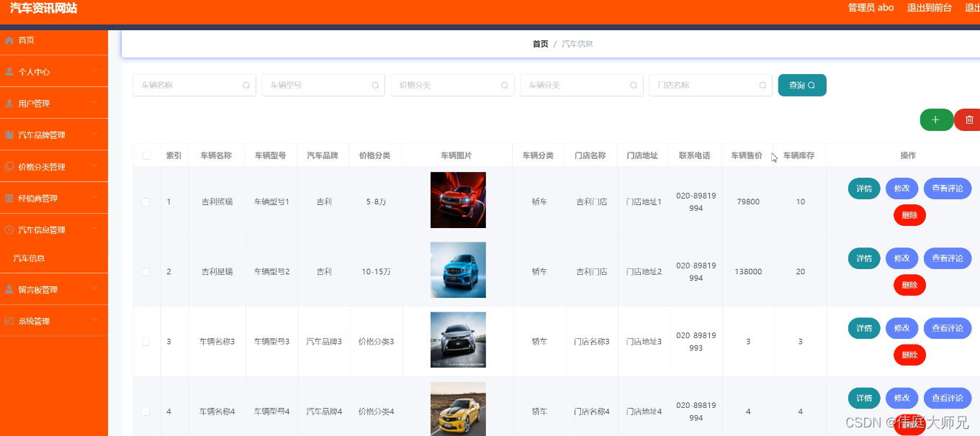The width and height of the screenshot is (980, 436).
Task: Click the person icon next to 个人中心
Action: (10, 71)
